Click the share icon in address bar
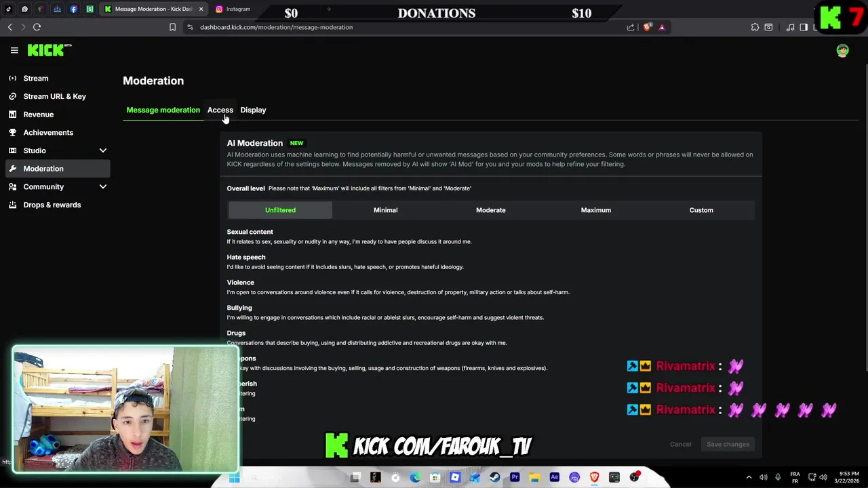Screen dimensions: 868x488 [631, 27]
